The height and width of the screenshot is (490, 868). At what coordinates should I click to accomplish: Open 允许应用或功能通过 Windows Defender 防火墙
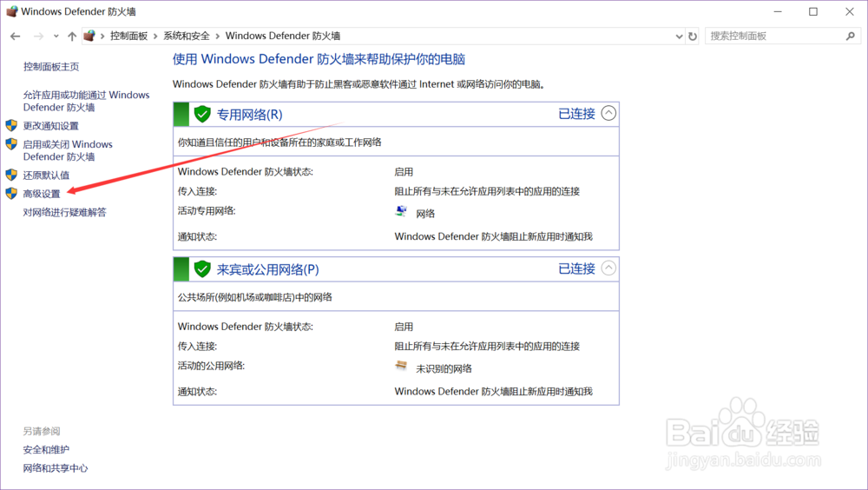pos(86,101)
